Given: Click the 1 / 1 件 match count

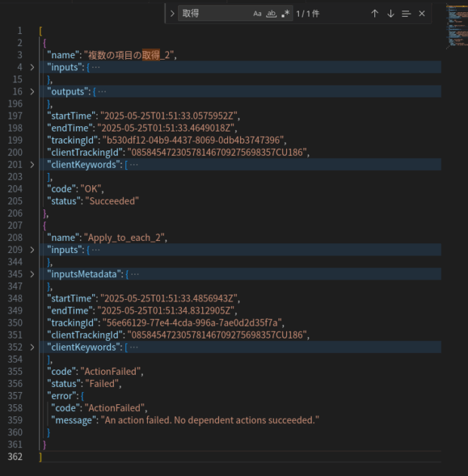Looking at the screenshot, I should (x=307, y=14).
